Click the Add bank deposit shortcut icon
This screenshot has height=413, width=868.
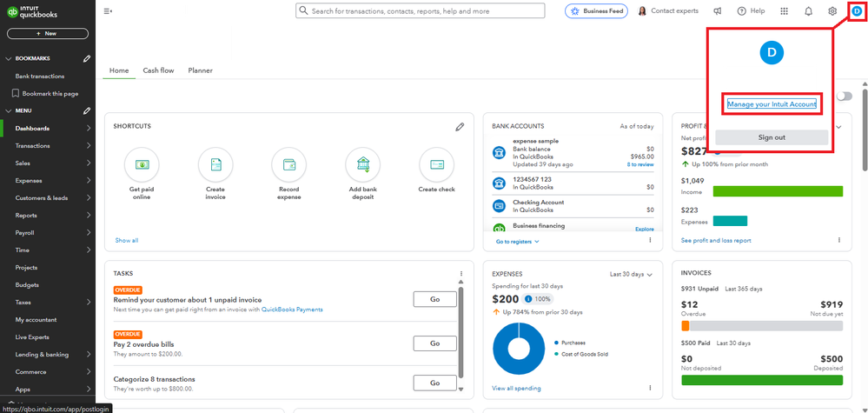(x=362, y=164)
